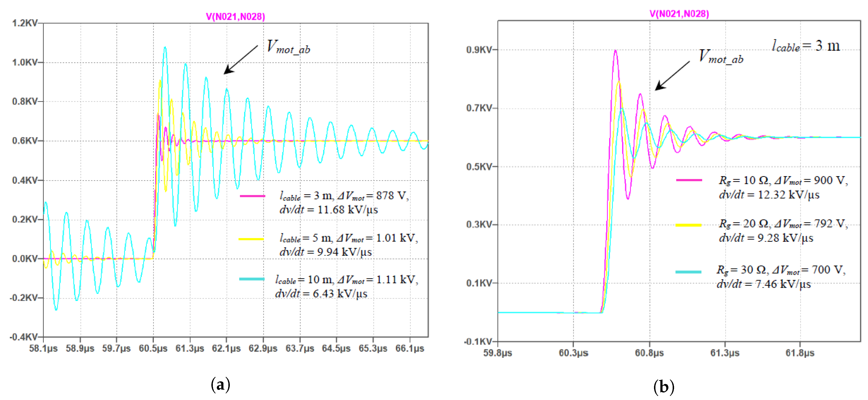Click the 0.2KV y-axis label
This screenshot has height=400, width=868.
25,220
